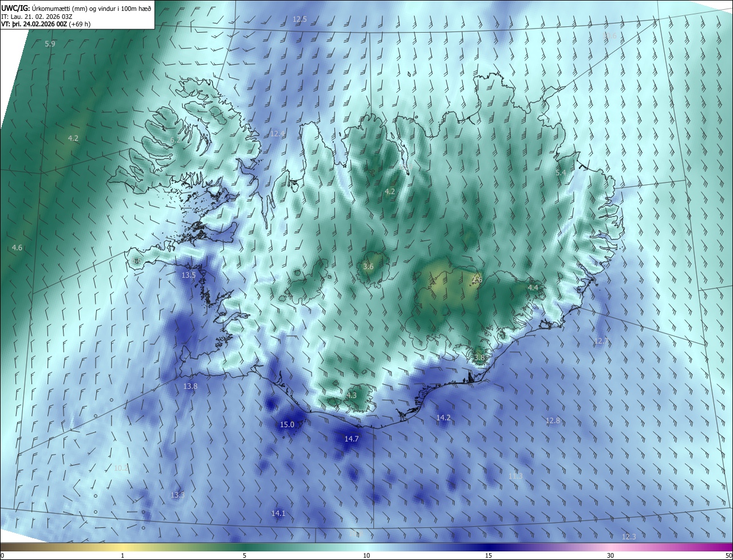Click the 15.0 maximum value label
The image size is (733, 560).
[x=287, y=424]
